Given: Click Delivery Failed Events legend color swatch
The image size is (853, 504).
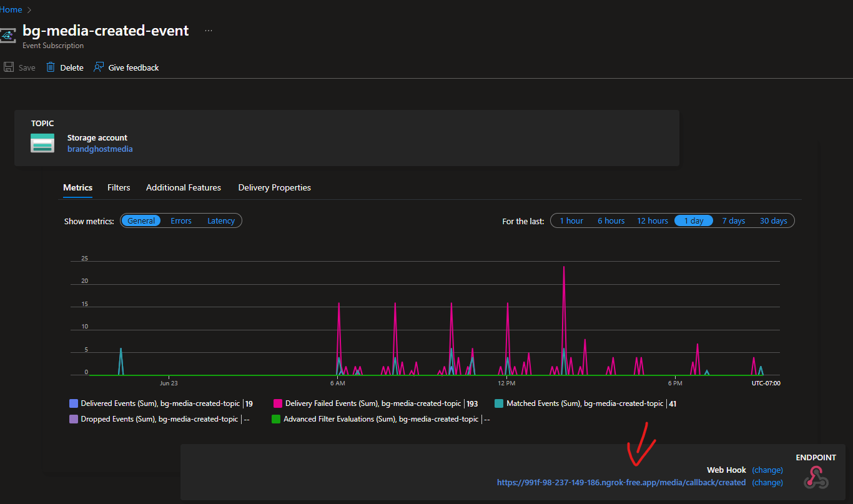Looking at the screenshot, I should coord(278,403).
